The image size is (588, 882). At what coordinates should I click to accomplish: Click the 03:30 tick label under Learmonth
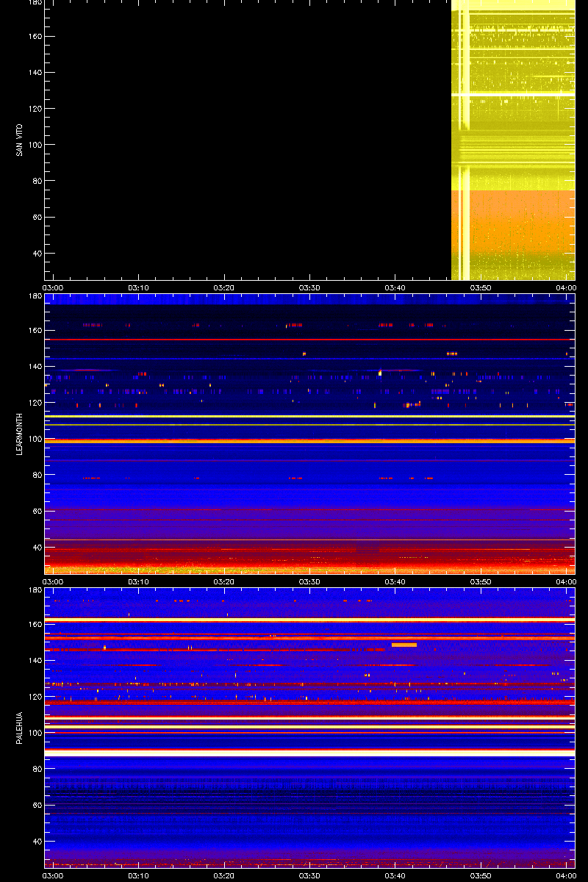coord(309,581)
